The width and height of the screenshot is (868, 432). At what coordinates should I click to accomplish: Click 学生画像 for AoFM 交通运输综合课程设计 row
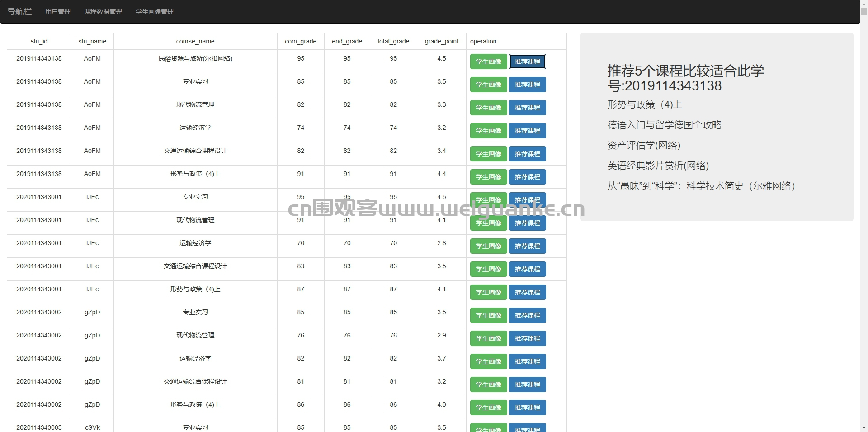tap(489, 154)
